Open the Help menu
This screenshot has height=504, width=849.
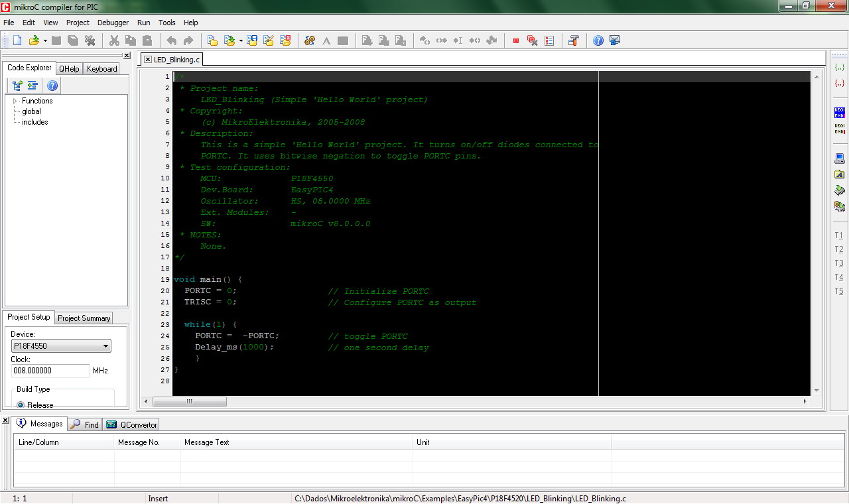point(191,23)
